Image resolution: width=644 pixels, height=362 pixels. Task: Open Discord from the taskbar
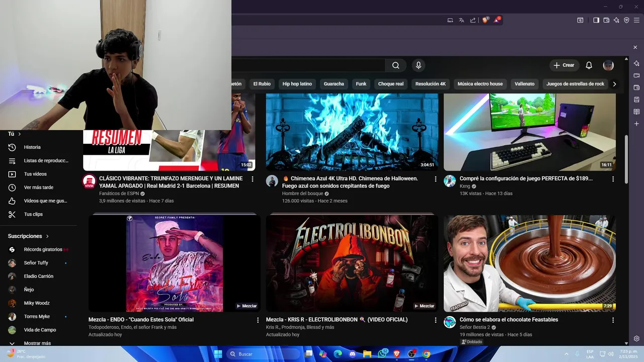click(352, 354)
